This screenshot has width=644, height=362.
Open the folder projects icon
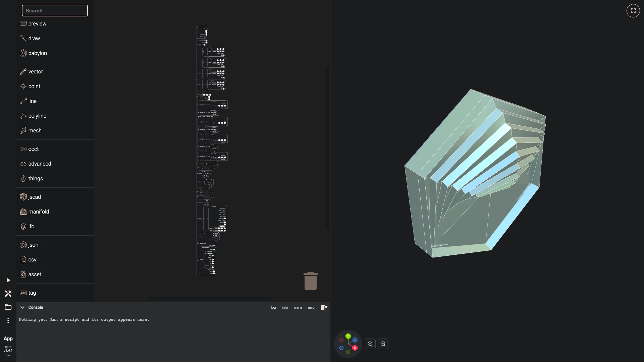click(8, 307)
